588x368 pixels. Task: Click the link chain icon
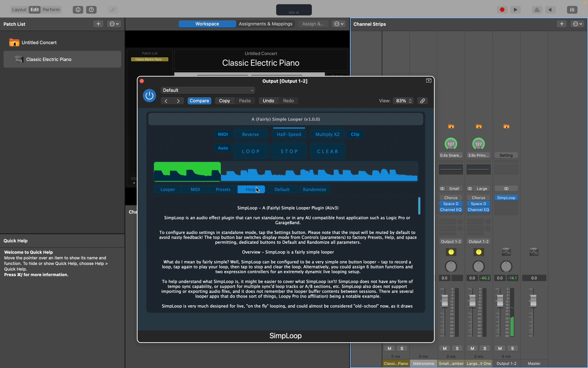423,101
